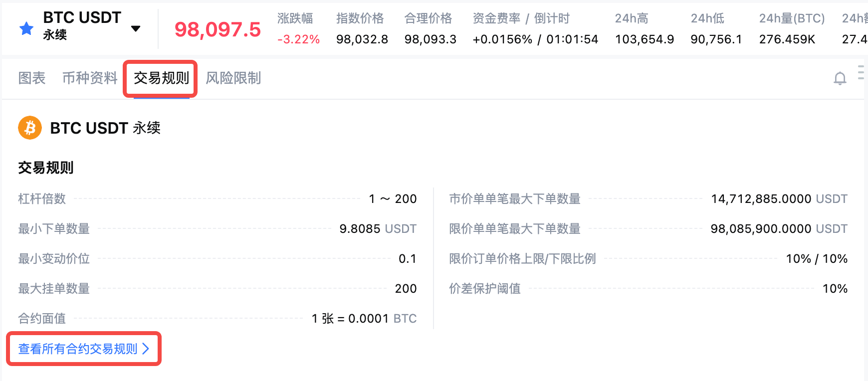
Task: Open the 币种资料 tab
Action: tap(90, 78)
